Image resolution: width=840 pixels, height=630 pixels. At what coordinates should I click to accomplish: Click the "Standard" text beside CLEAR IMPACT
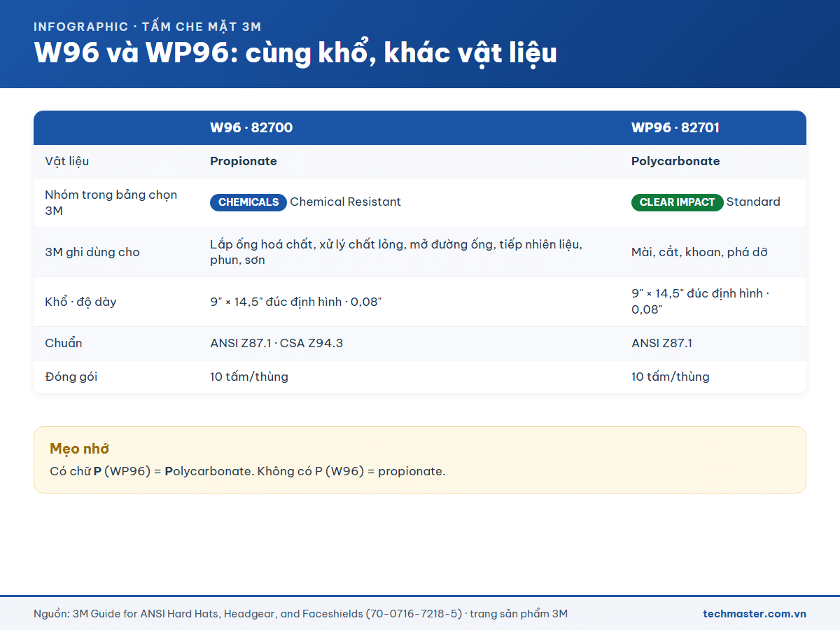pos(753,202)
